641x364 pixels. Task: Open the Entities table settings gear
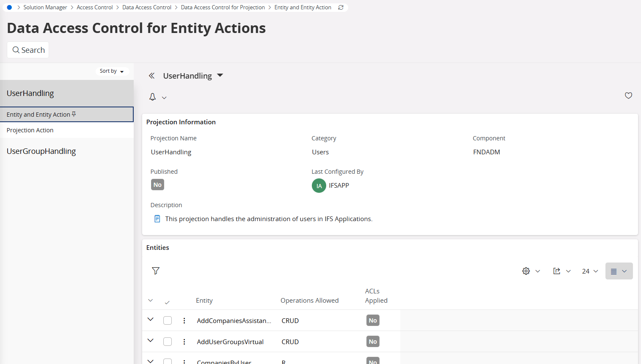click(526, 271)
